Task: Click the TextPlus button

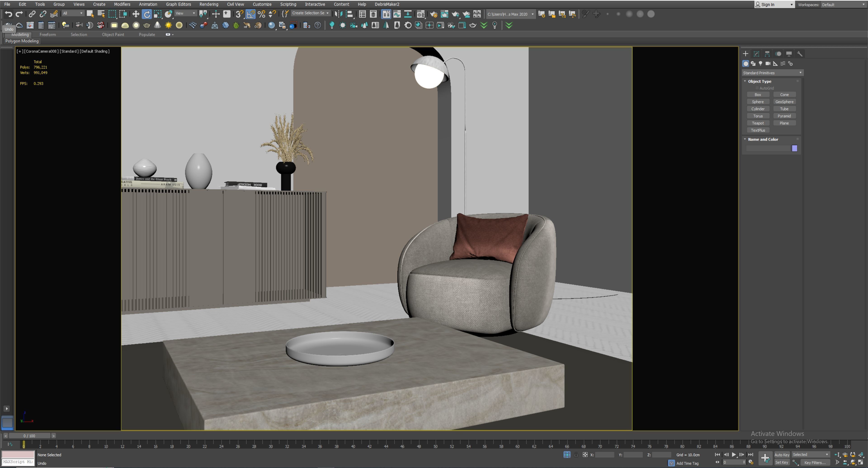Action: tap(758, 130)
